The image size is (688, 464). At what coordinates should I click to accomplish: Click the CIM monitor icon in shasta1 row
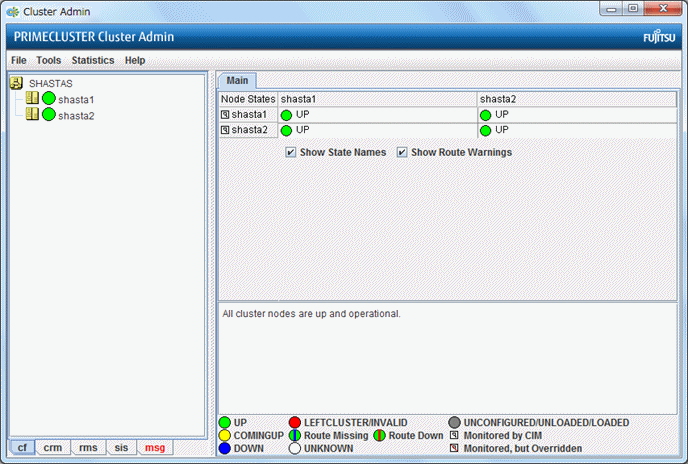click(225, 115)
